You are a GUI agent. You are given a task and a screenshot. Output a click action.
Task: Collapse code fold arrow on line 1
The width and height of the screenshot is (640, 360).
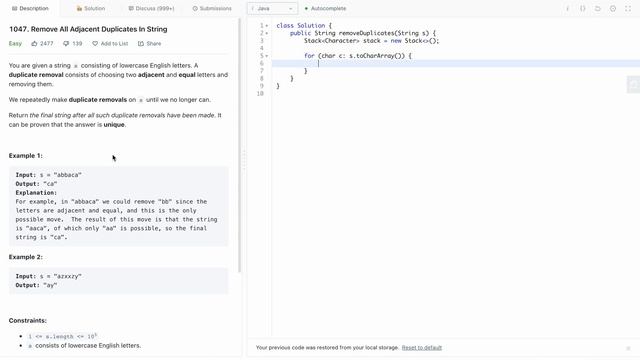[267, 26]
